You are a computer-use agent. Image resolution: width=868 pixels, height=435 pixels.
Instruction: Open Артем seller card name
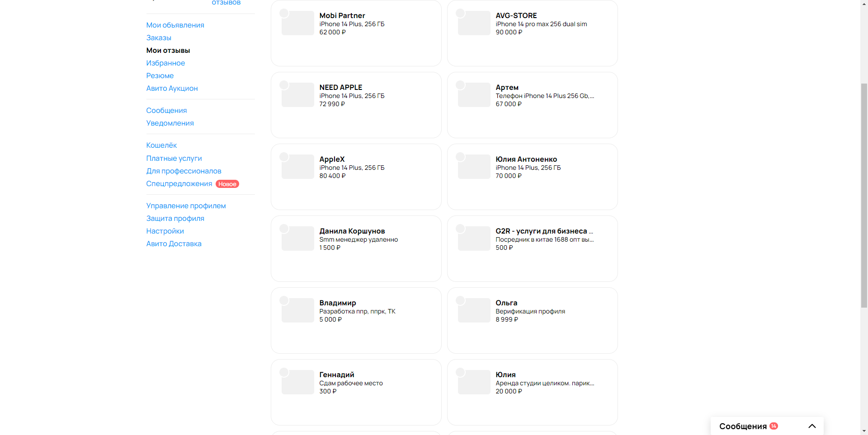pos(507,87)
